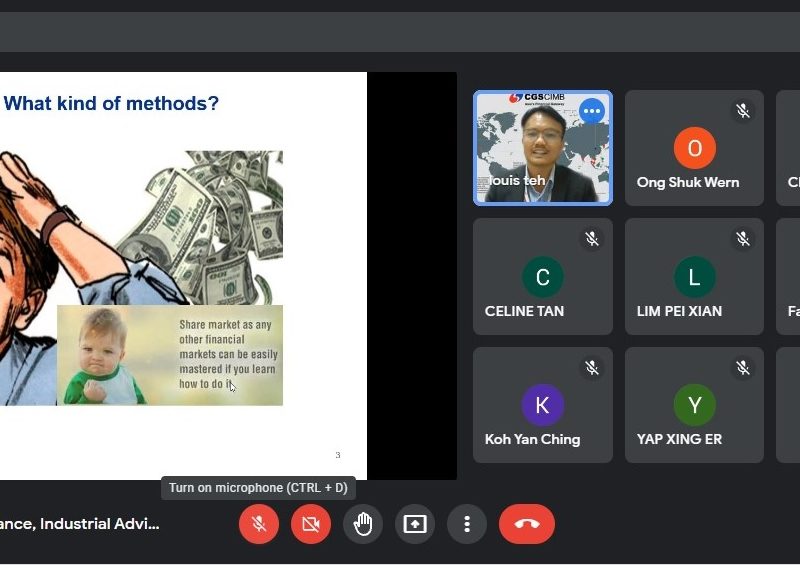Click the meeting title ending 'Industrial Advi...'
The image size is (800, 575).
coord(80,524)
